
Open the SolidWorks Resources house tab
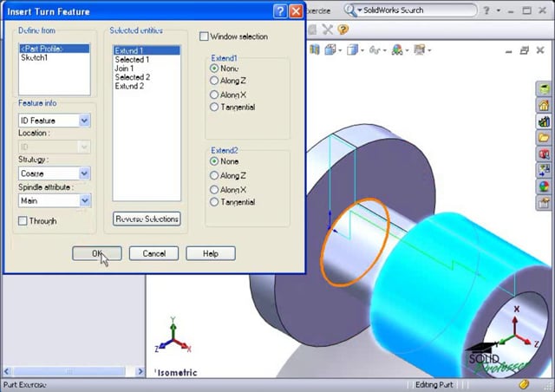click(x=544, y=105)
